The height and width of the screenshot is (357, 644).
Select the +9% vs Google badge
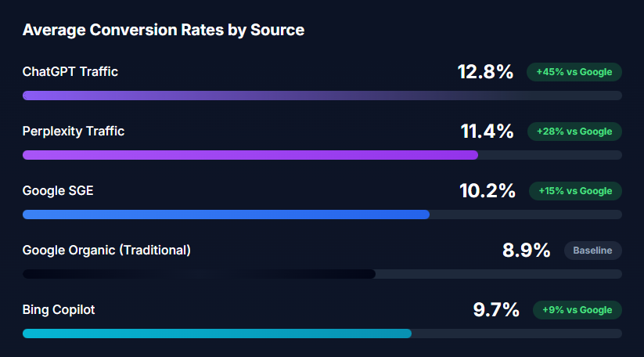coord(577,310)
